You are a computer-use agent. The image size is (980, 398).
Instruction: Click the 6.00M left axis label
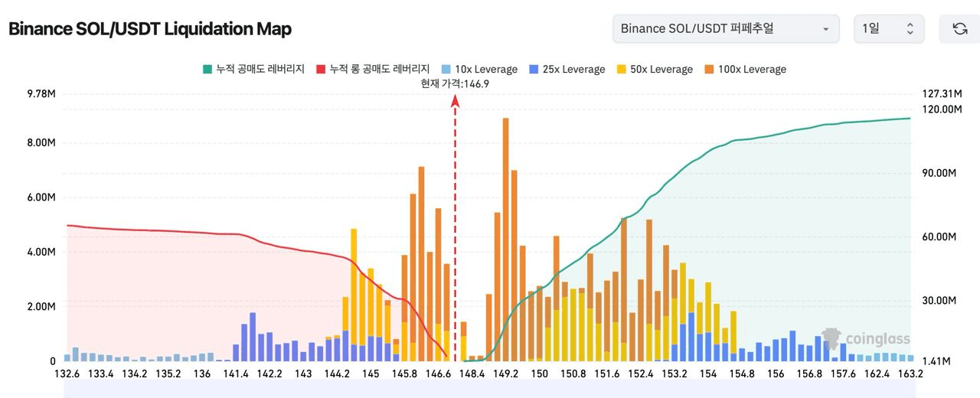coord(42,197)
